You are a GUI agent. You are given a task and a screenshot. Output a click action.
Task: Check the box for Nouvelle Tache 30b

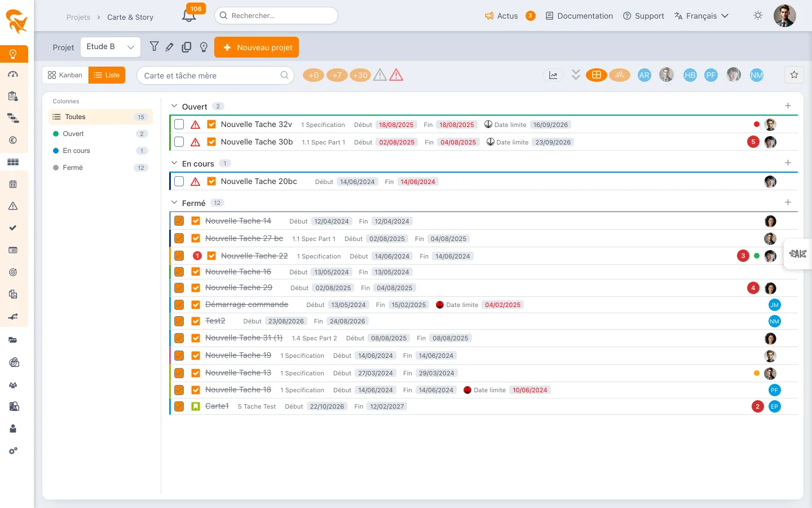179,142
